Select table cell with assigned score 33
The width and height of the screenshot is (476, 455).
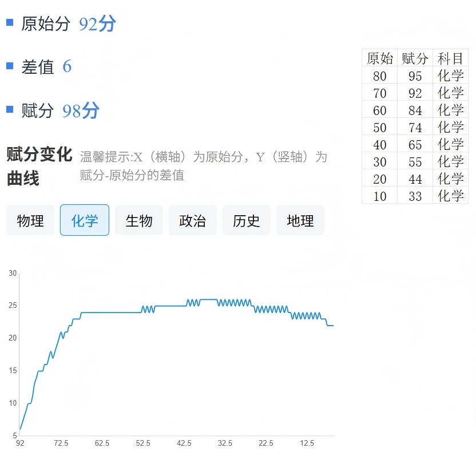coord(415,196)
